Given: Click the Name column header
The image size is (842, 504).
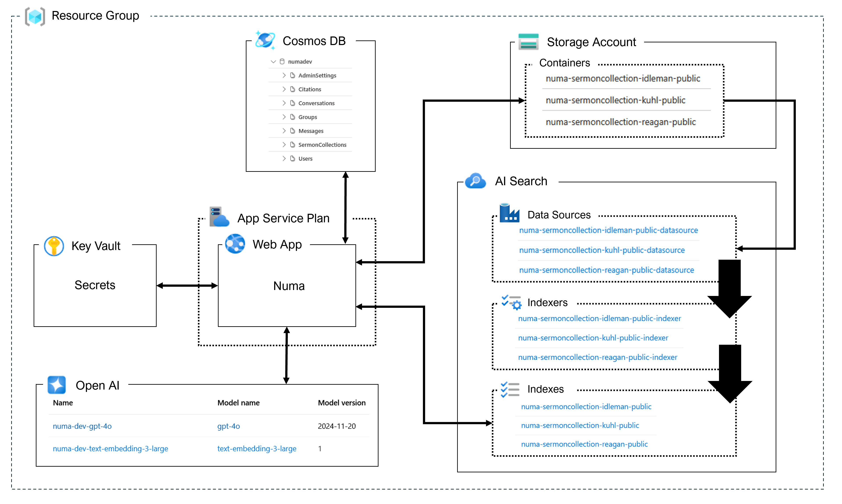Looking at the screenshot, I should pyautogui.click(x=63, y=403).
